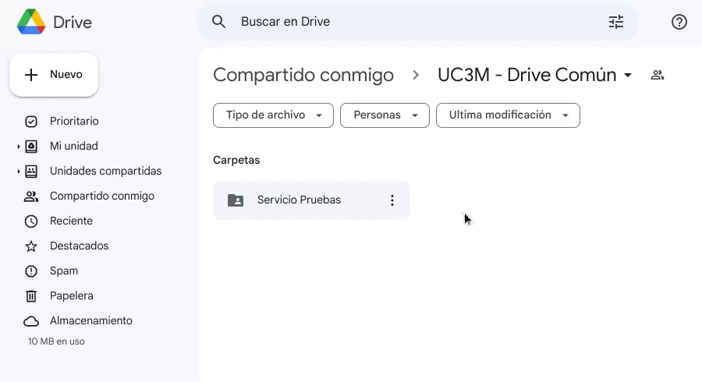The height and width of the screenshot is (382, 702).
Task: Click the Spam warning icon
Action: 31,271
